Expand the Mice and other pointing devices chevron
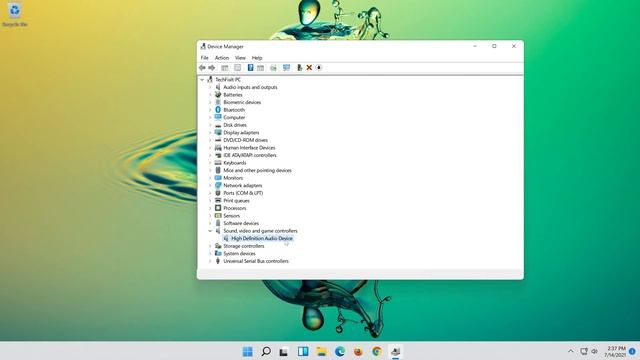The width and height of the screenshot is (640, 360). click(x=210, y=170)
